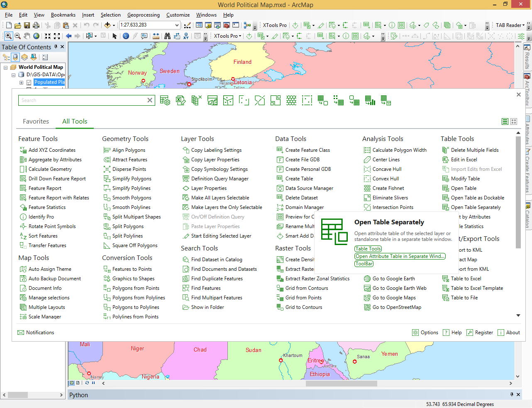This screenshot has width=532, height=408.
Task: Click the Full Extent globe icon
Action: pos(37,36)
